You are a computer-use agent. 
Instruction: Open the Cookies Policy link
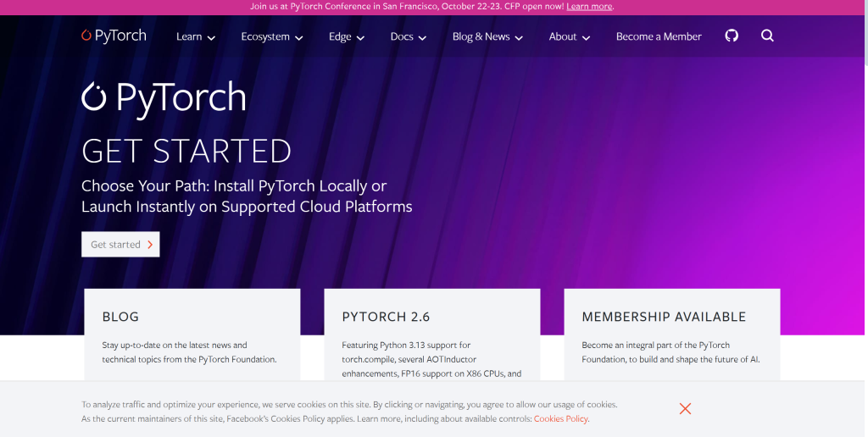pos(560,418)
